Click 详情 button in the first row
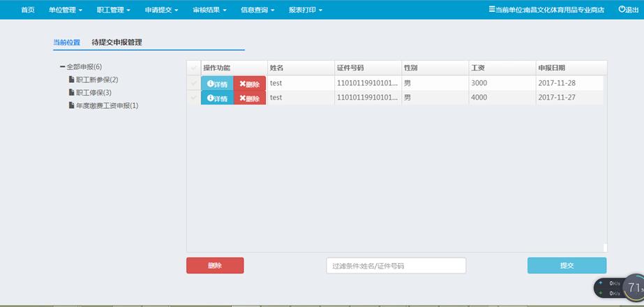 click(217, 84)
